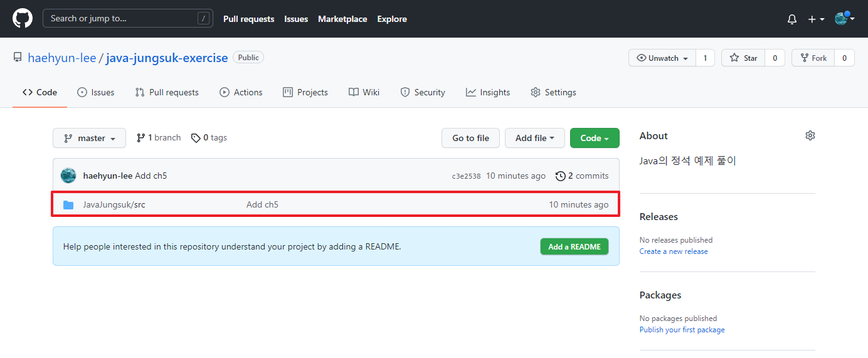Open the notifications bell

792,19
